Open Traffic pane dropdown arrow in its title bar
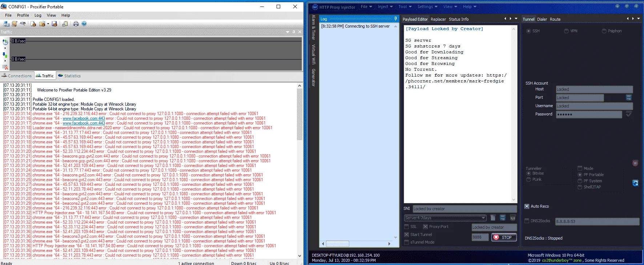Viewport: 644px width, 265px height. coord(288,32)
